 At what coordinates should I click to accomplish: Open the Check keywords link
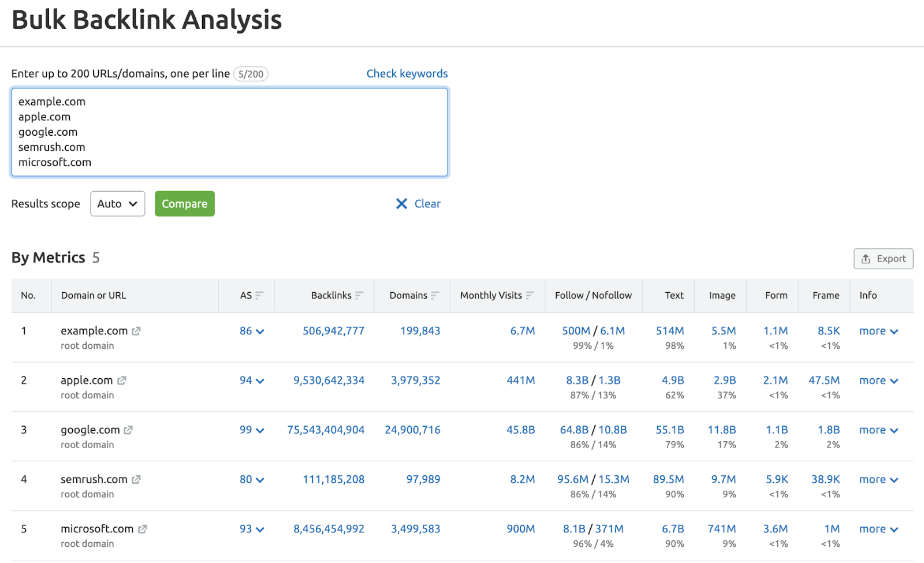point(407,74)
